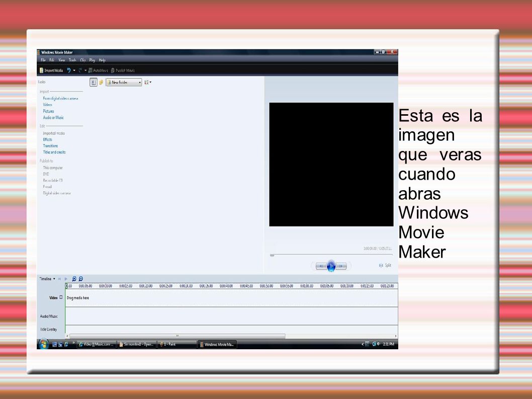532x399 pixels.
Task: Open the Redo history dropdown arrow
Action: (85, 70)
